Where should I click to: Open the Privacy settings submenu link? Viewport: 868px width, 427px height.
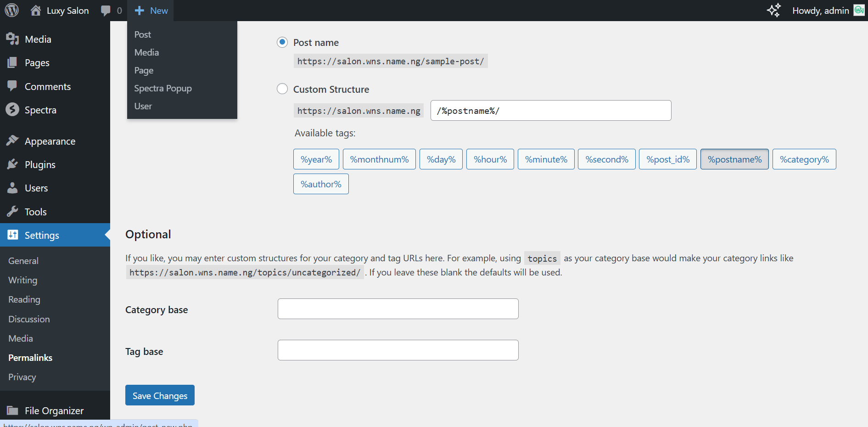pyautogui.click(x=22, y=377)
